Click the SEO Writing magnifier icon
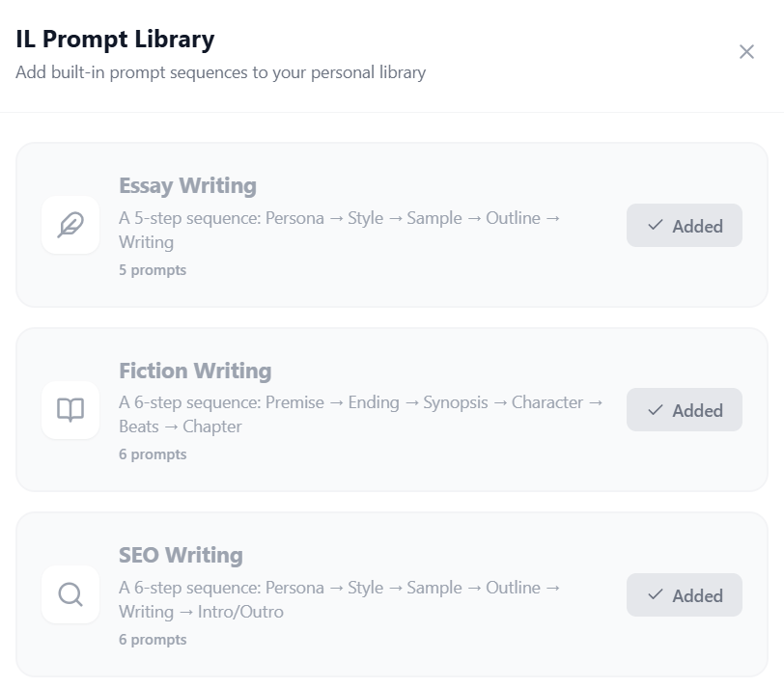This screenshot has height=688, width=784. click(70, 594)
